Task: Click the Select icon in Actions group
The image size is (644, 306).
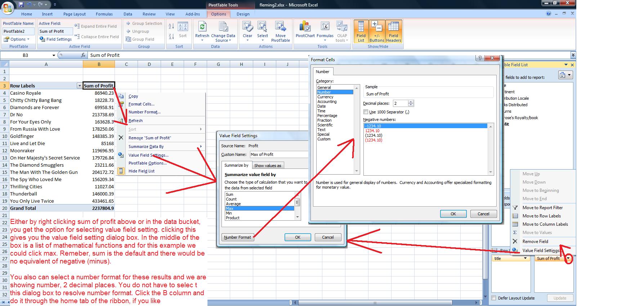Action: [262, 27]
